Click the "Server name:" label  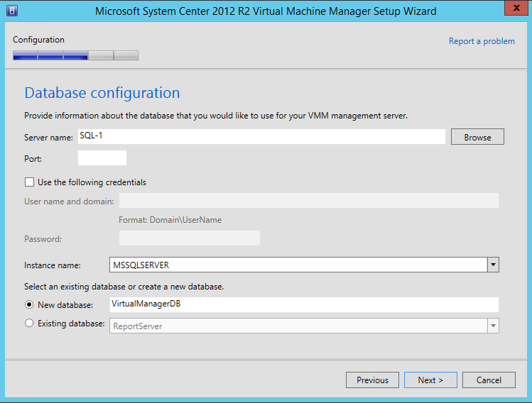pos(48,138)
